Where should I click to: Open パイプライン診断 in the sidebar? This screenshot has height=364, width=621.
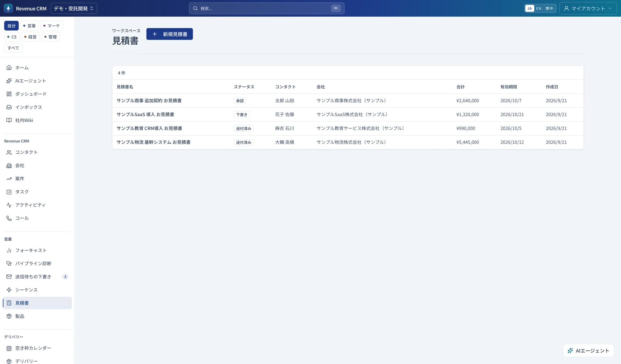coord(37,263)
